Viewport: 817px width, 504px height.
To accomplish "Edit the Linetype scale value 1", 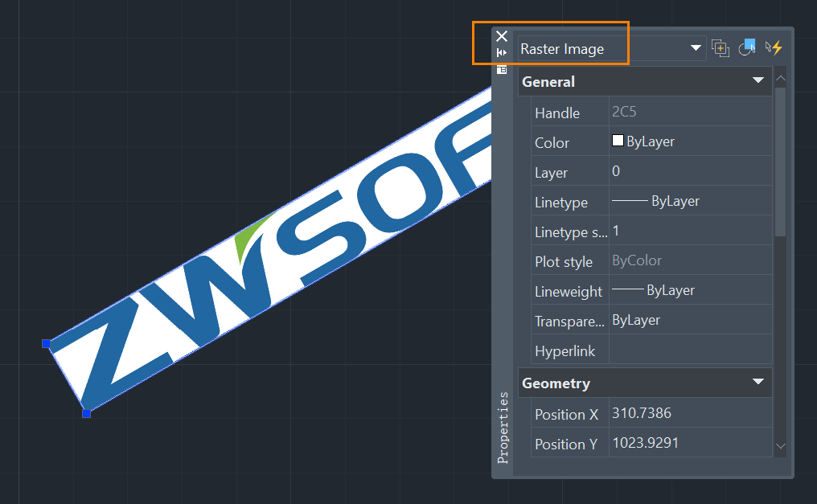I will click(691, 231).
